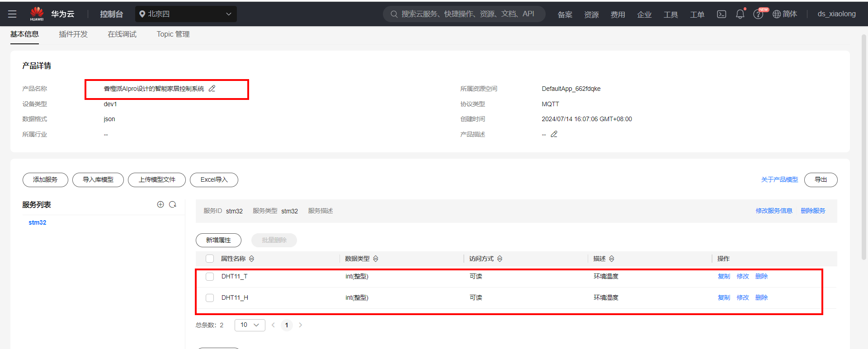Open the page size 10 dropdown
Viewport: 868px width, 349px height.
(x=250, y=325)
